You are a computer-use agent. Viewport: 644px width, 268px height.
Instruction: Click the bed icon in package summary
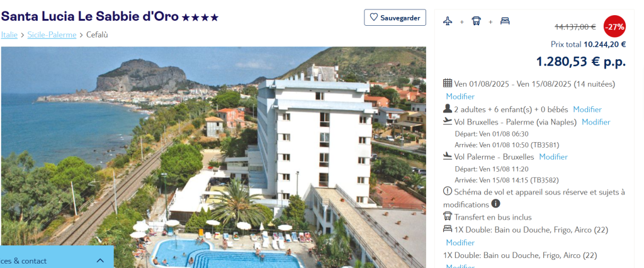[x=505, y=21]
